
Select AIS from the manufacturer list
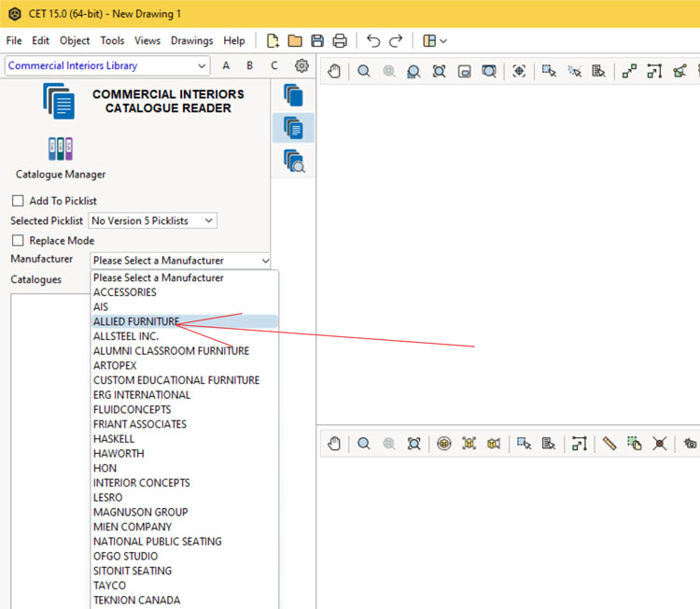click(x=185, y=307)
